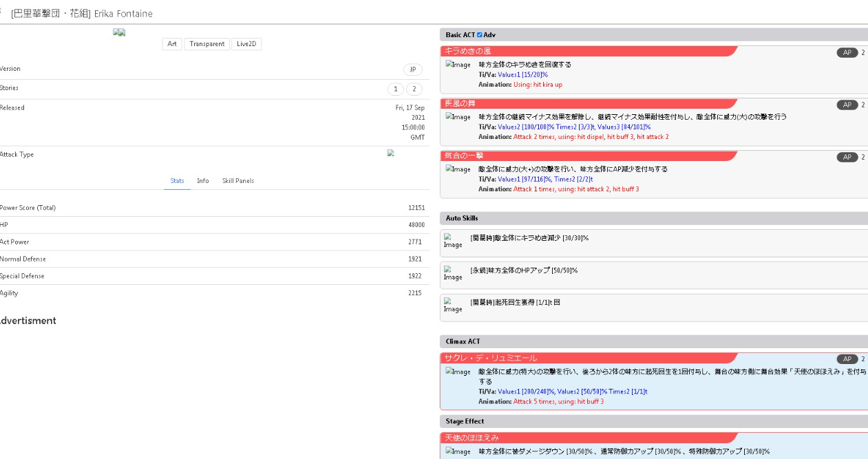This screenshot has height=459, width=868.
Task: Show the Transparent image version
Action: point(207,44)
